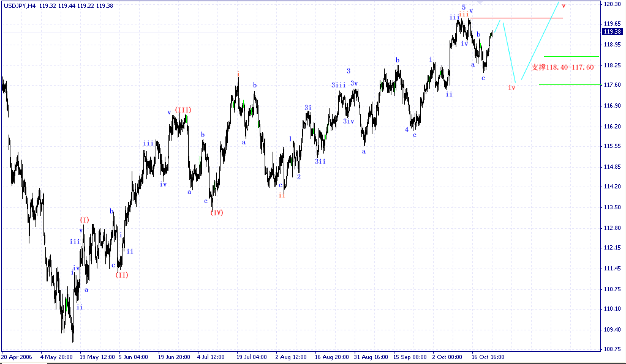Image resolution: width=626 pixels, height=364 pixels.
Task: Click the red (III) wave label
Action: coord(183,110)
